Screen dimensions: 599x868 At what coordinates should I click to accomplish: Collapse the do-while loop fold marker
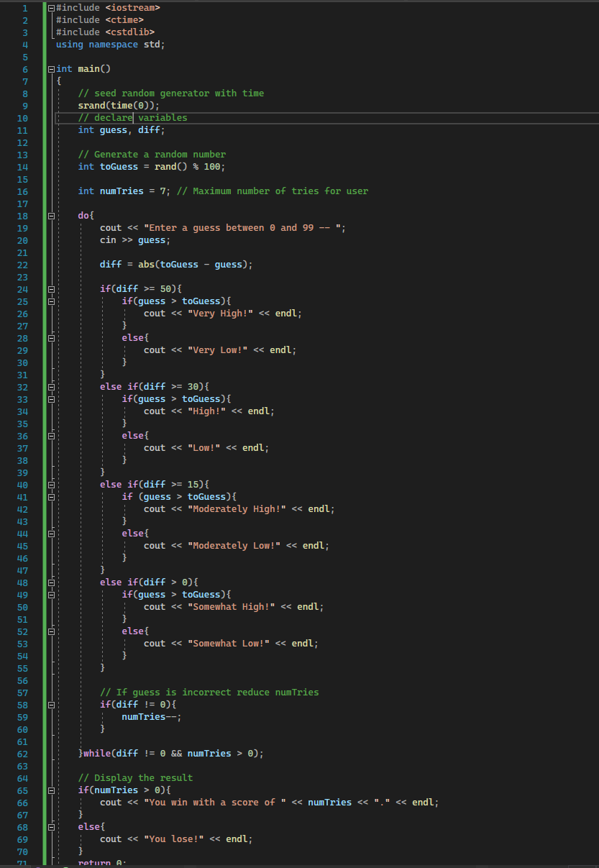click(x=50, y=215)
